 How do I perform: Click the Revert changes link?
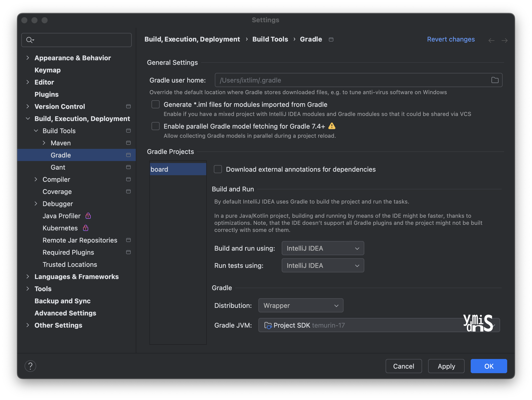(x=451, y=39)
